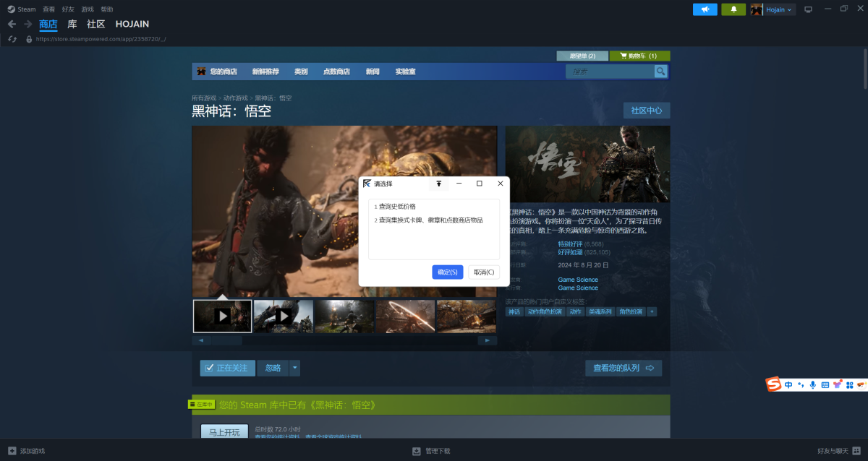Open the 新闻 link in the store bar
The width and height of the screenshot is (868, 461).
coord(373,72)
